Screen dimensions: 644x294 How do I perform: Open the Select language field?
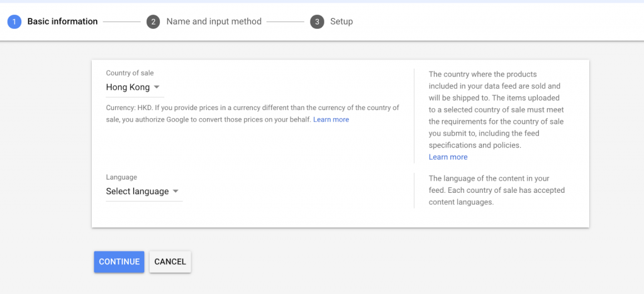click(x=144, y=192)
